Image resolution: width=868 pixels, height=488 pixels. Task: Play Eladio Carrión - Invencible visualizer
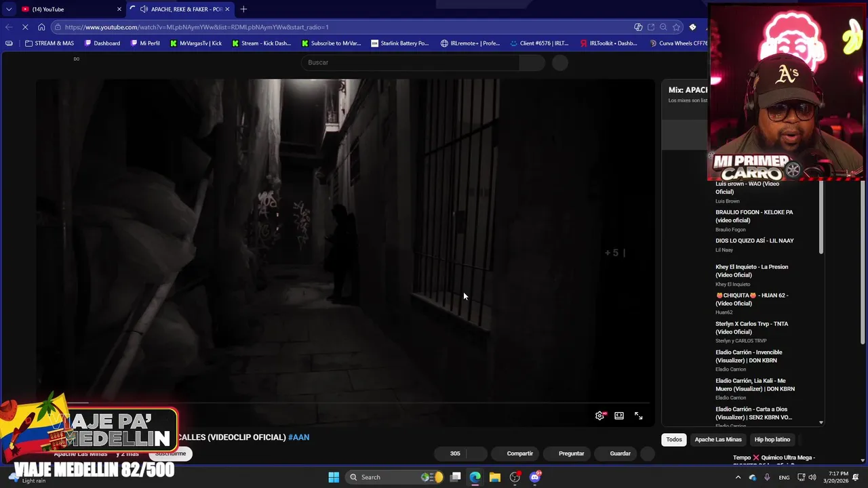pyautogui.click(x=749, y=357)
